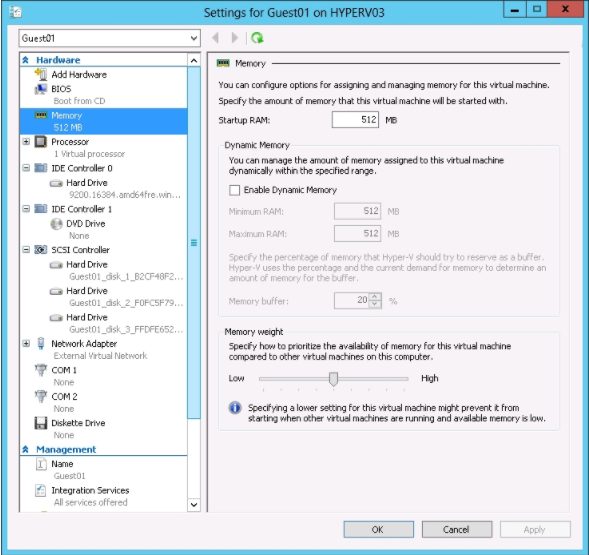589x555 pixels.
Task: Click the SCSI Controller icon
Action: pyautogui.click(x=41, y=250)
